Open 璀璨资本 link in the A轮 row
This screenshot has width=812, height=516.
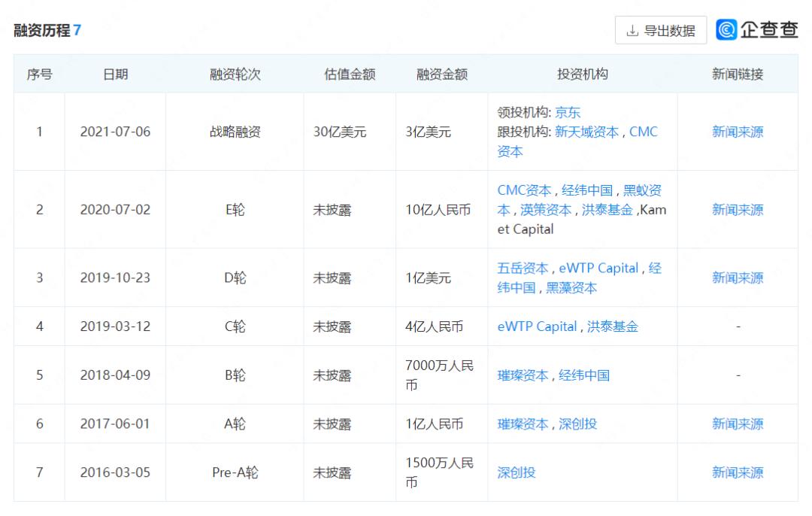point(523,423)
